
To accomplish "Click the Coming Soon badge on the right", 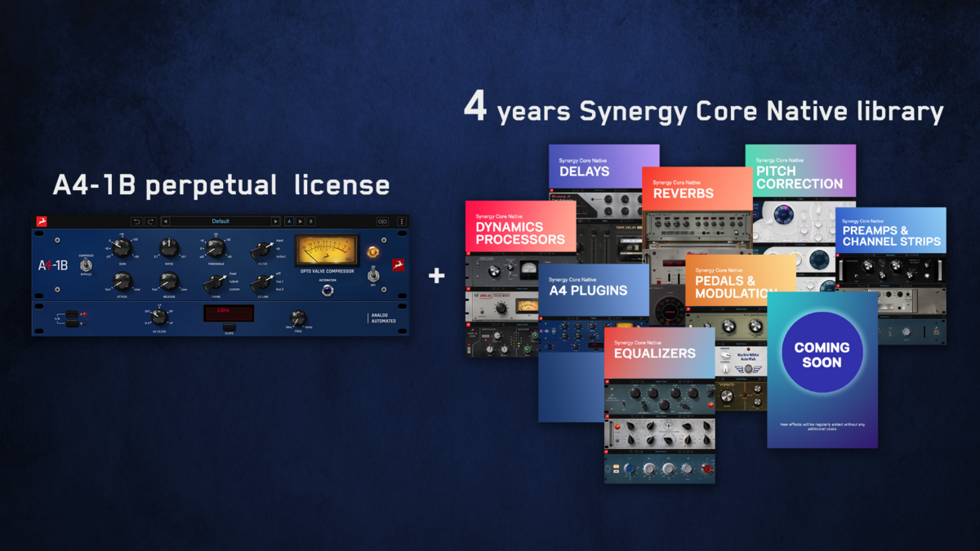I will tap(822, 351).
